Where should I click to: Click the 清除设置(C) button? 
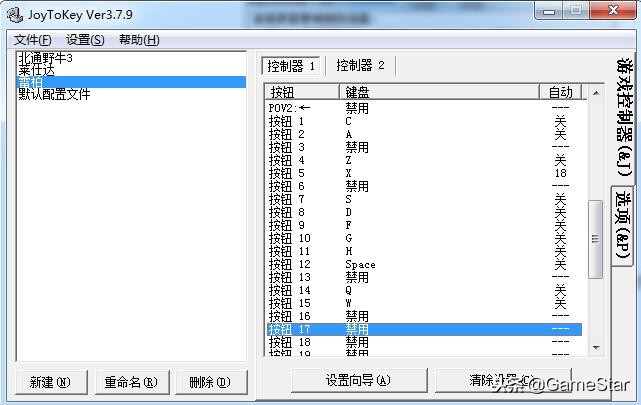pyautogui.click(x=503, y=380)
